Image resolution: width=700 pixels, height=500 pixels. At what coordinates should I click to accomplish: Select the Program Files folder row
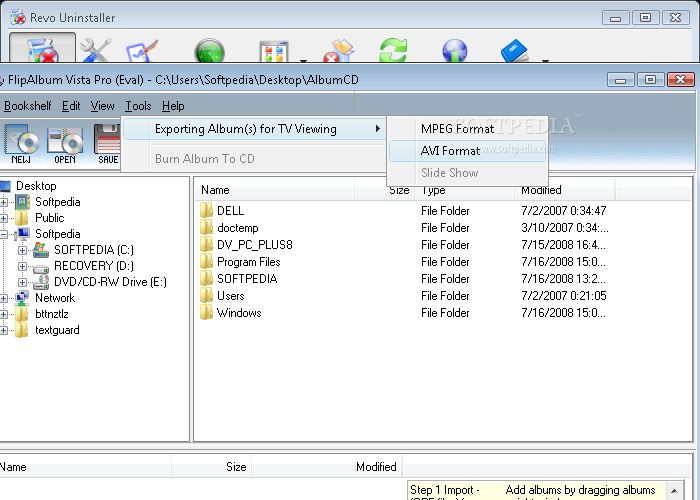[x=404, y=262]
